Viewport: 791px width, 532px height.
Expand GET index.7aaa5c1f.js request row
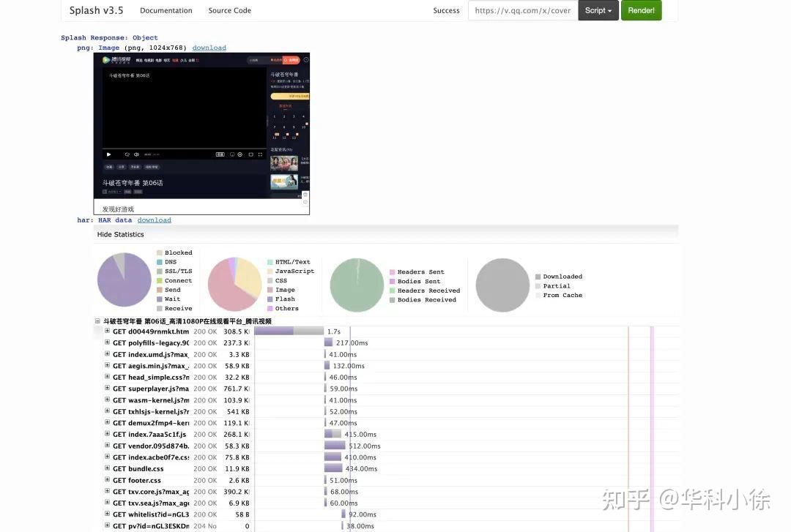pyautogui.click(x=107, y=434)
